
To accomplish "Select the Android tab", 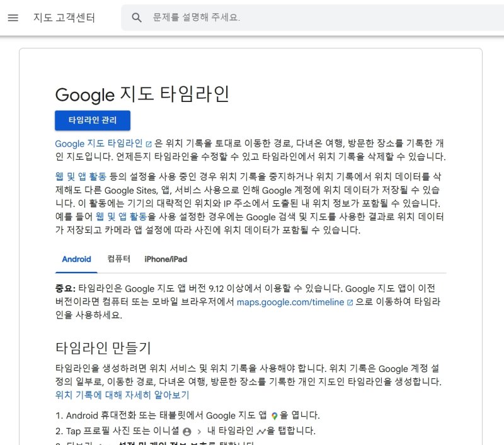I will pos(76,259).
